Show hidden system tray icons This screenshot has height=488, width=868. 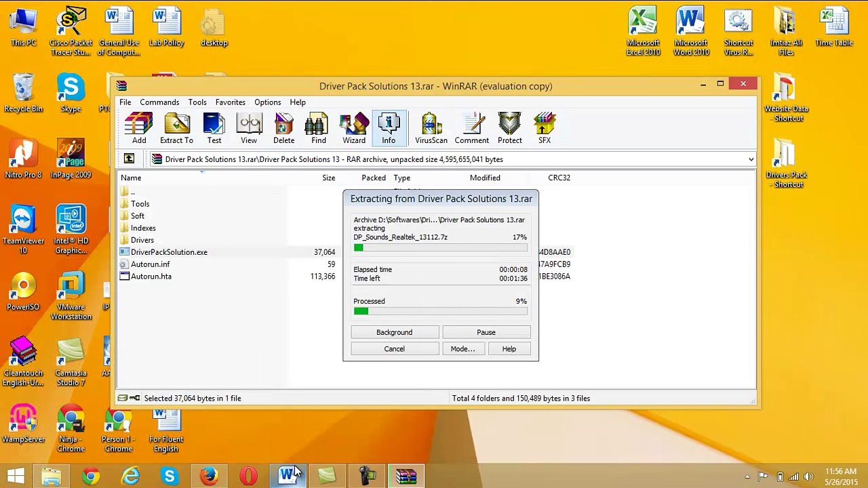click(747, 476)
